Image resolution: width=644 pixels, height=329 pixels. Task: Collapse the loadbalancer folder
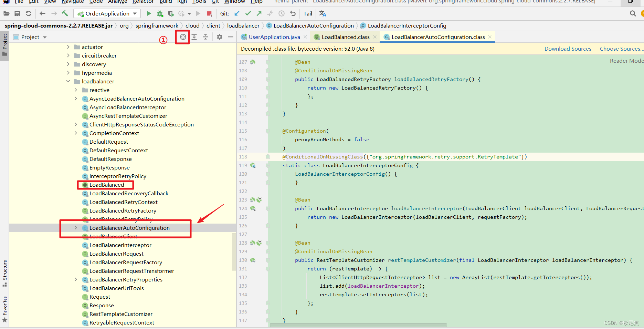click(68, 81)
